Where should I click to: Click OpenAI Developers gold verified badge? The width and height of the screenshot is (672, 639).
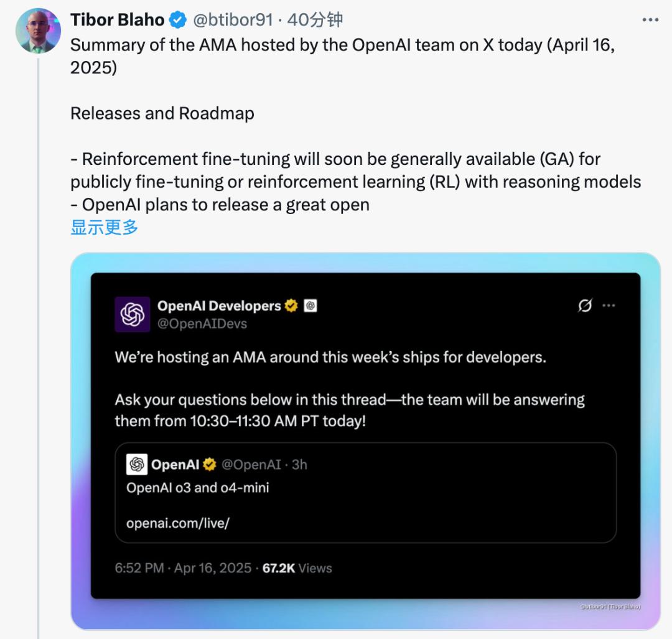pos(291,306)
